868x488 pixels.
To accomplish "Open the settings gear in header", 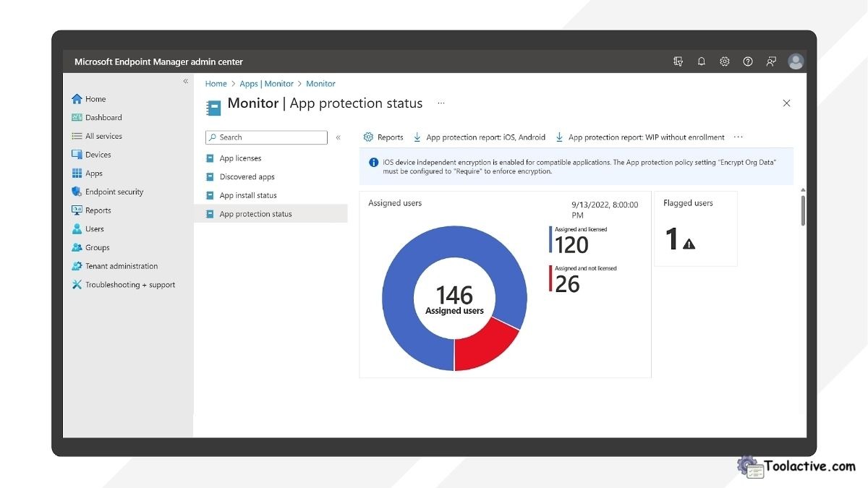I will pos(724,62).
